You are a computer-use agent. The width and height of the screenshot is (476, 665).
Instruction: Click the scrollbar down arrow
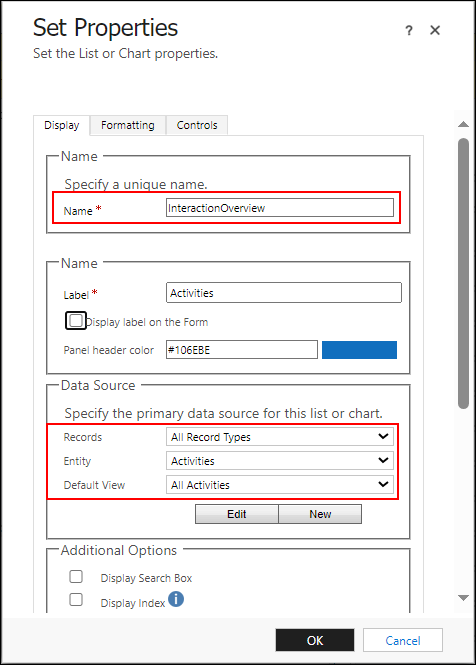463,598
